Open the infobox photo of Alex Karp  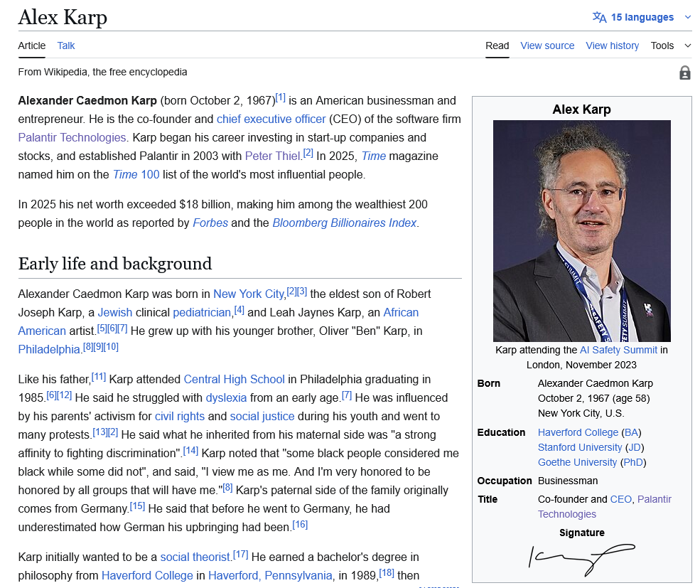(582, 231)
